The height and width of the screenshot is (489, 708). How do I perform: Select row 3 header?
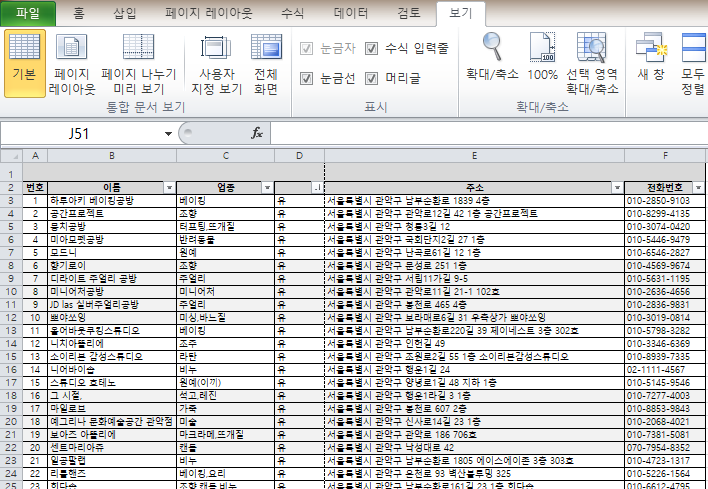coord(11,200)
